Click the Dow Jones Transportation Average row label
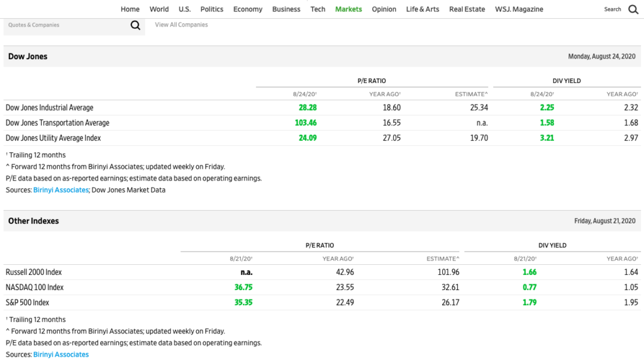The width and height of the screenshot is (644, 363). pyautogui.click(x=57, y=123)
